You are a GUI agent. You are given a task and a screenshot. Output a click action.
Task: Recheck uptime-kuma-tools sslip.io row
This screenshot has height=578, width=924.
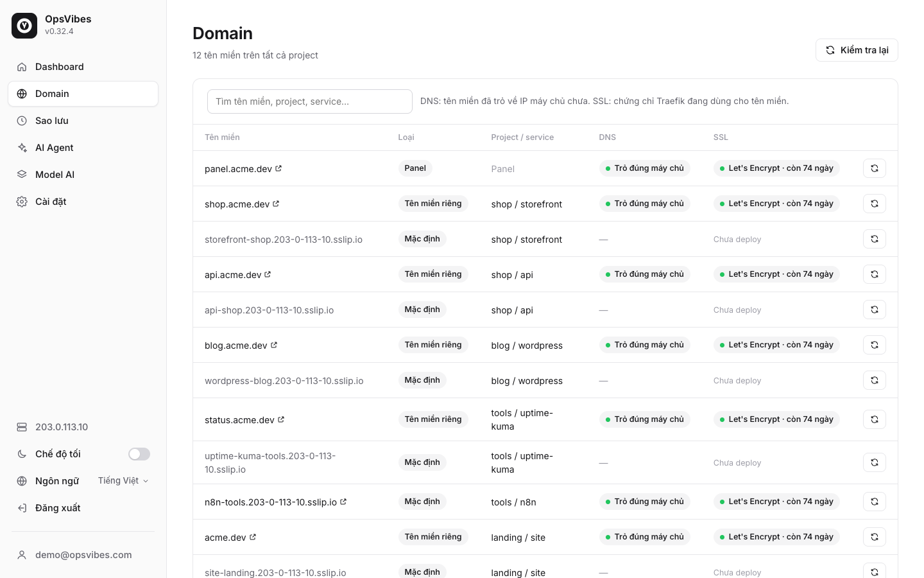[x=875, y=462]
